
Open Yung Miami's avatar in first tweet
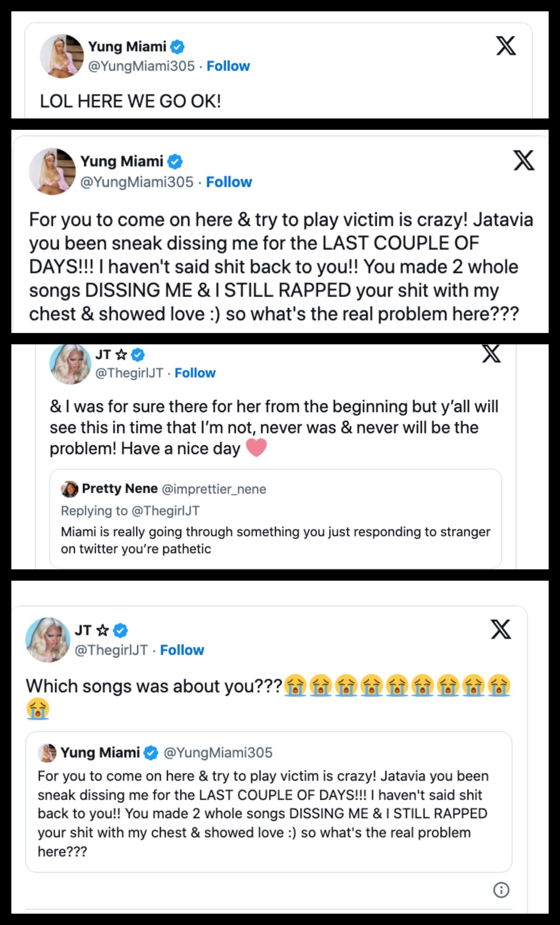[61, 56]
